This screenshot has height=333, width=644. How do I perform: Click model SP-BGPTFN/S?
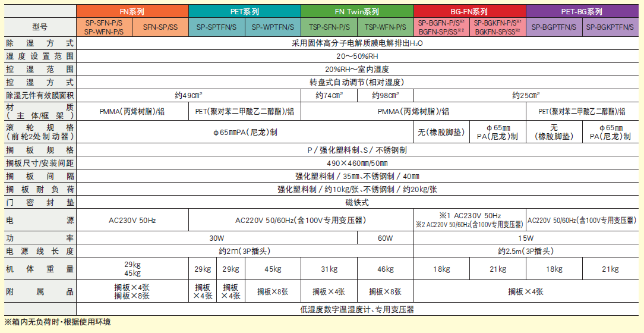(x=554, y=27)
